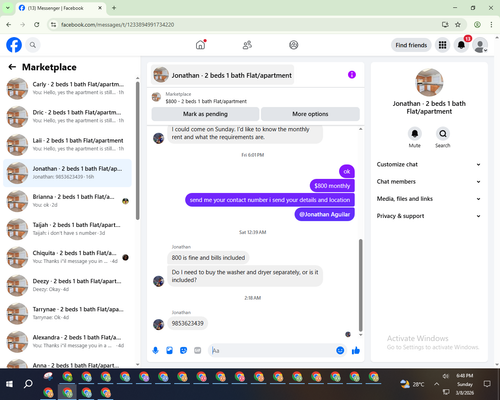
Task: Open the tab search dropdown arrow
Action: 8,8
